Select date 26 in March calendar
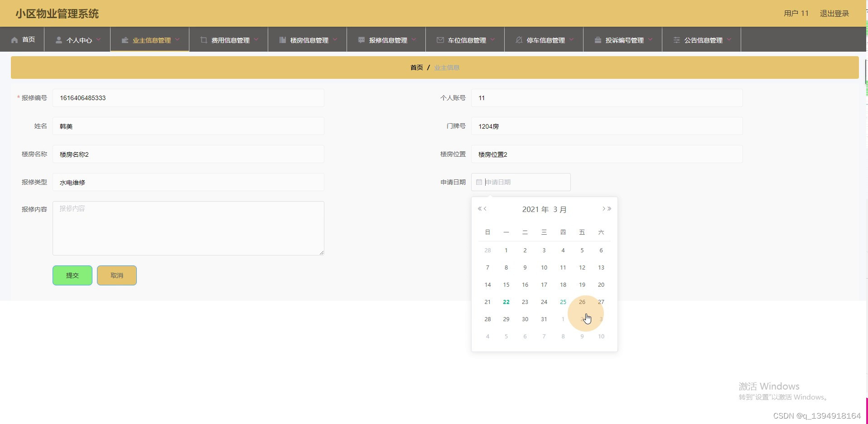 [582, 302]
